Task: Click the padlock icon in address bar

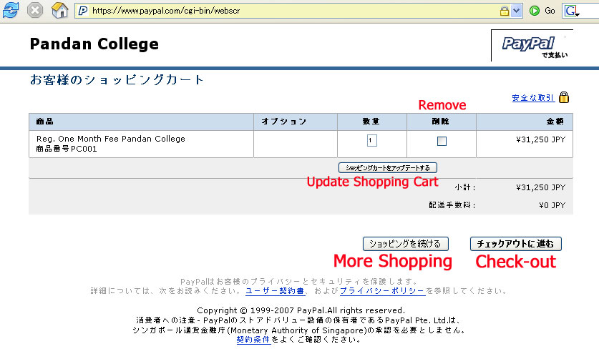Action: [505, 11]
